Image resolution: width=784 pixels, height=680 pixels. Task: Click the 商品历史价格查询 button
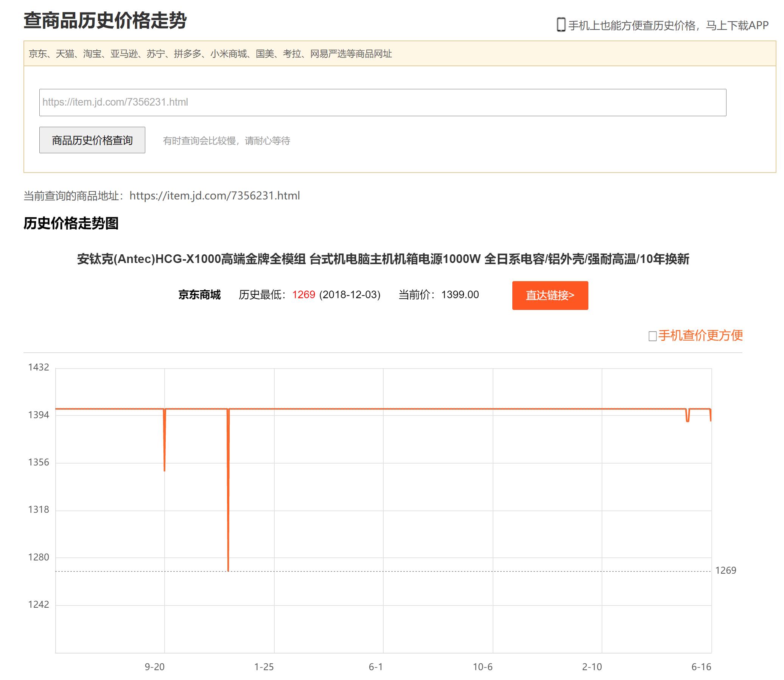(92, 140)
